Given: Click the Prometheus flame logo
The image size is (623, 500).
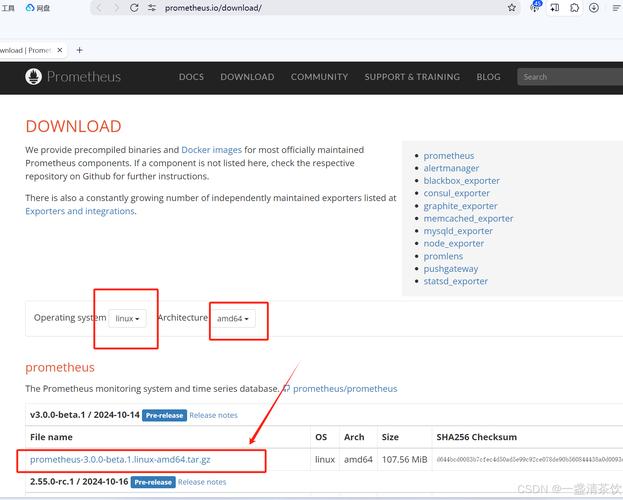Looking at the screenshot, I should coord(33,76).
